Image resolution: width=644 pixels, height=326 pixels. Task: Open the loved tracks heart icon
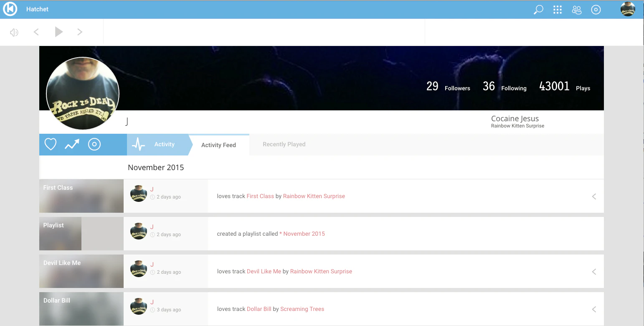pos(51,145)
